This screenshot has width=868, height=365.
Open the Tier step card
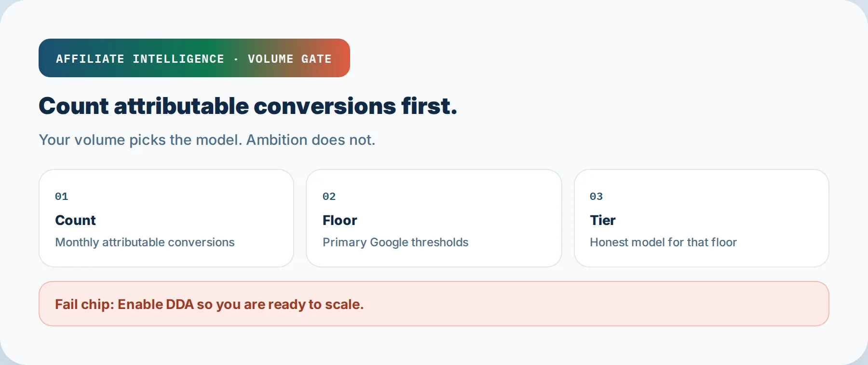click(x=702, y=218)
